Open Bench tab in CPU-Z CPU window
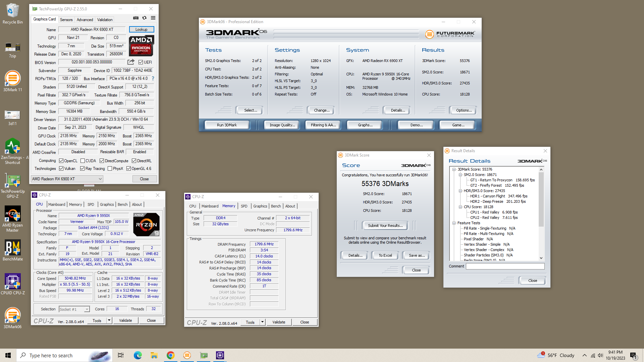The width and height of the screenshot is (644, 362). (122, 204)
